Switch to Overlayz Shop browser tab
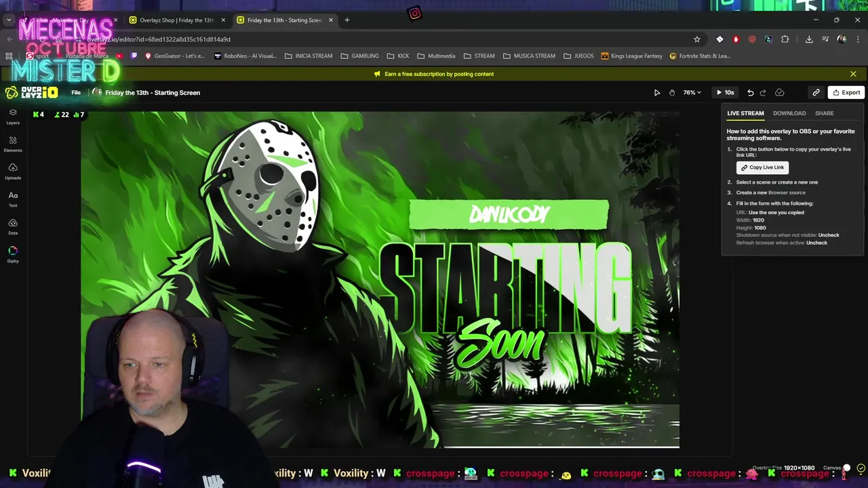The width and height of the screenshot is (868, 488). pyautogui.click(x=176, y=20)
